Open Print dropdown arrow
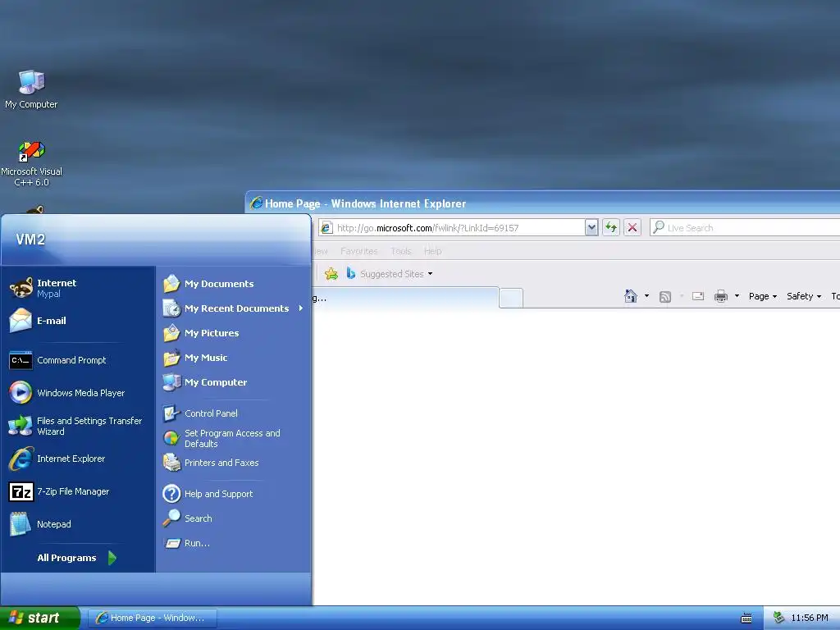The width and height of the screenshot is (840, 630). (737, 295)
